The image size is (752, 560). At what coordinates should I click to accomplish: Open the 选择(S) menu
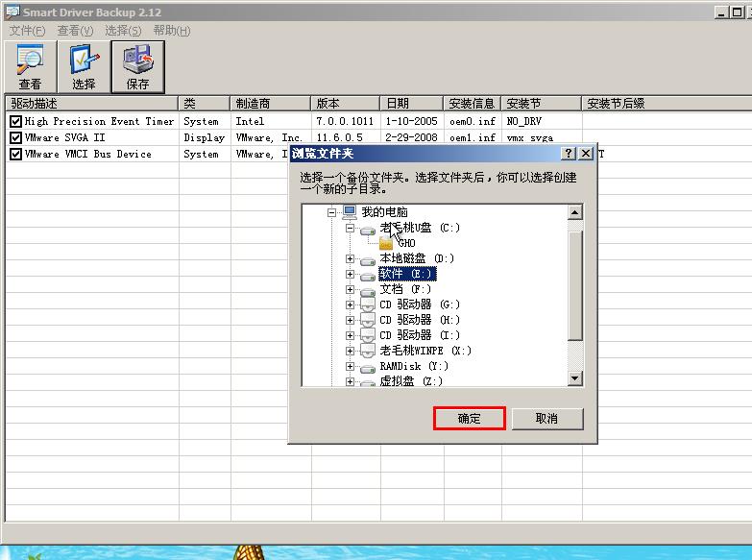pyautogui.click(x=123, y=31)
